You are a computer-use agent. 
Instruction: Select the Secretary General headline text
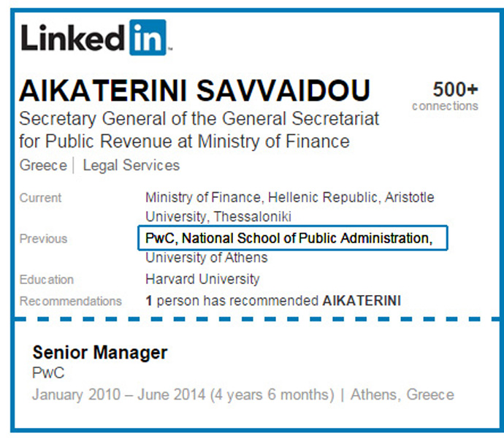pos(199,130)
